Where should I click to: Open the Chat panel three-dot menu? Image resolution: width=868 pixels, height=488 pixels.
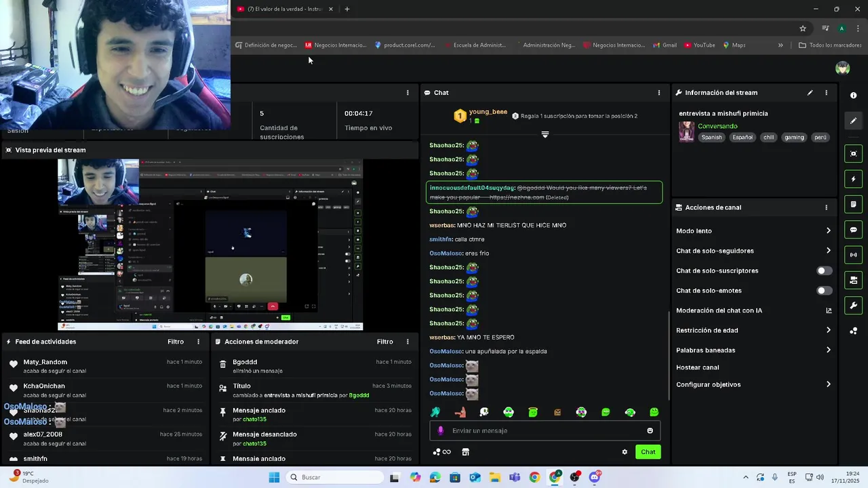[658, 93]
